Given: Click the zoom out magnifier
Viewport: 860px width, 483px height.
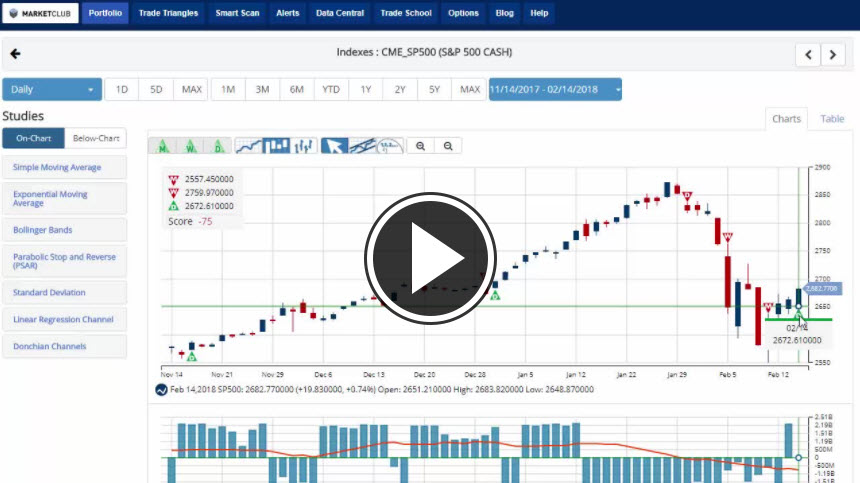Looking at the screenshot, I should tap(448, 146).
